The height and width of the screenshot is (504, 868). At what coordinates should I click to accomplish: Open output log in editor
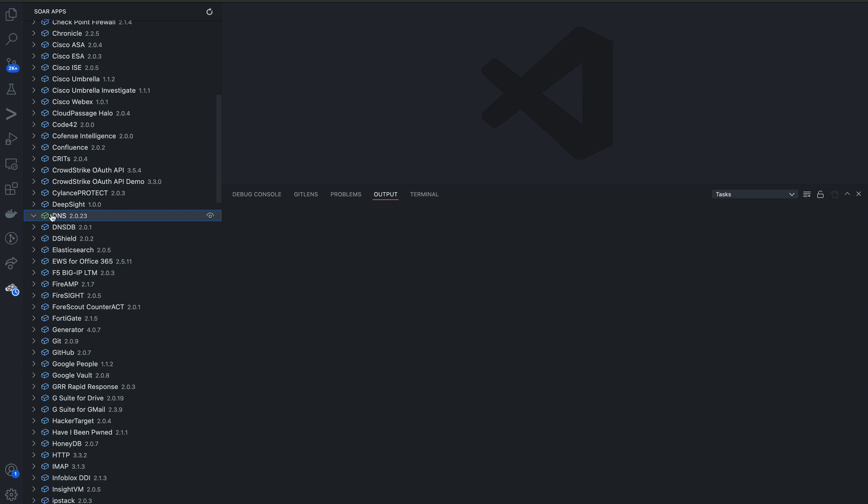(834, 194)
